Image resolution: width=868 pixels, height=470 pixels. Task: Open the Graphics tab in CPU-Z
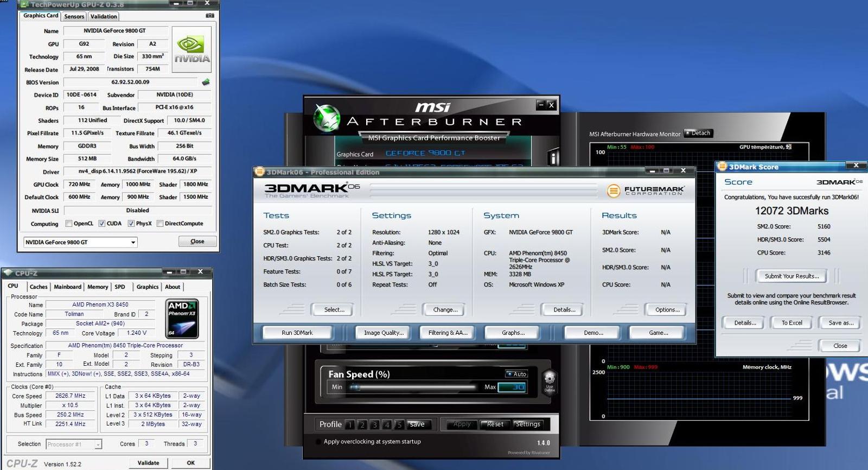point(148,287)
